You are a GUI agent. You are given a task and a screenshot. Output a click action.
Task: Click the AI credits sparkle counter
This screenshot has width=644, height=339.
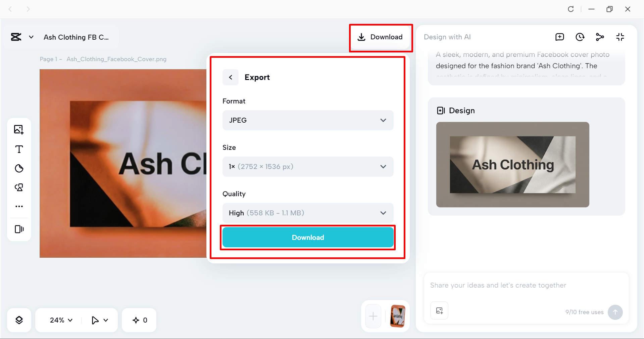tap(140, 320)
